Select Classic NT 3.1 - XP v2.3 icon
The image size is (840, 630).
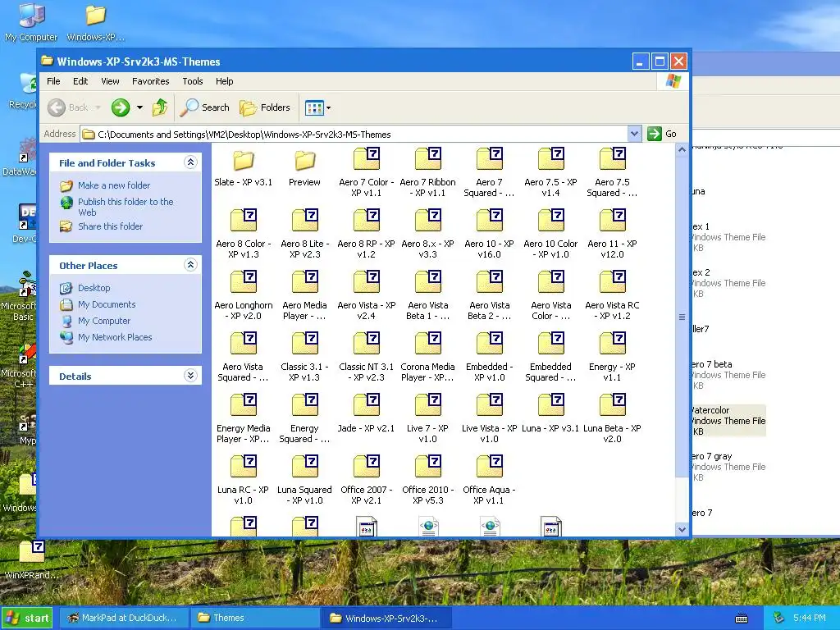(x=367, y=344)
